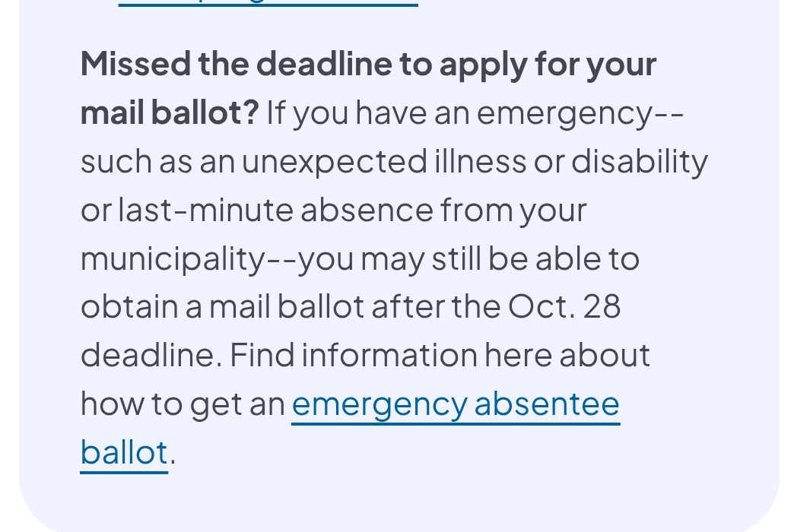Click 'absentee' within the underlined link

547,404
